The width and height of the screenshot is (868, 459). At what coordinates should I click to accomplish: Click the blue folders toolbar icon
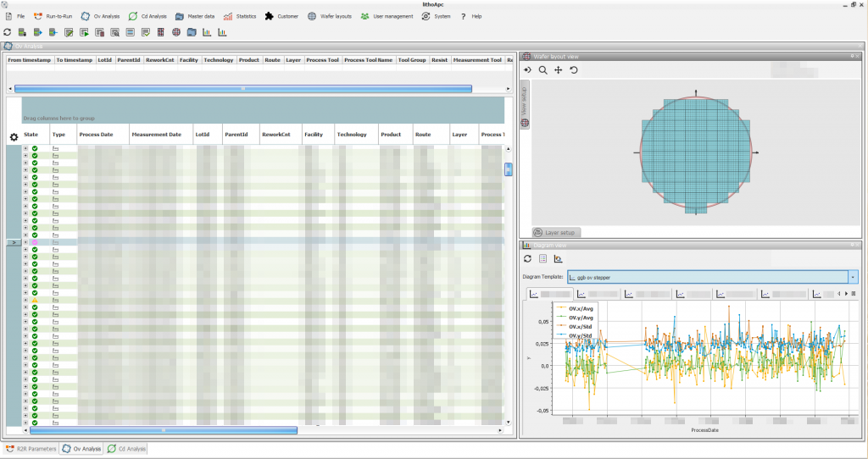[x=192, y=33]
